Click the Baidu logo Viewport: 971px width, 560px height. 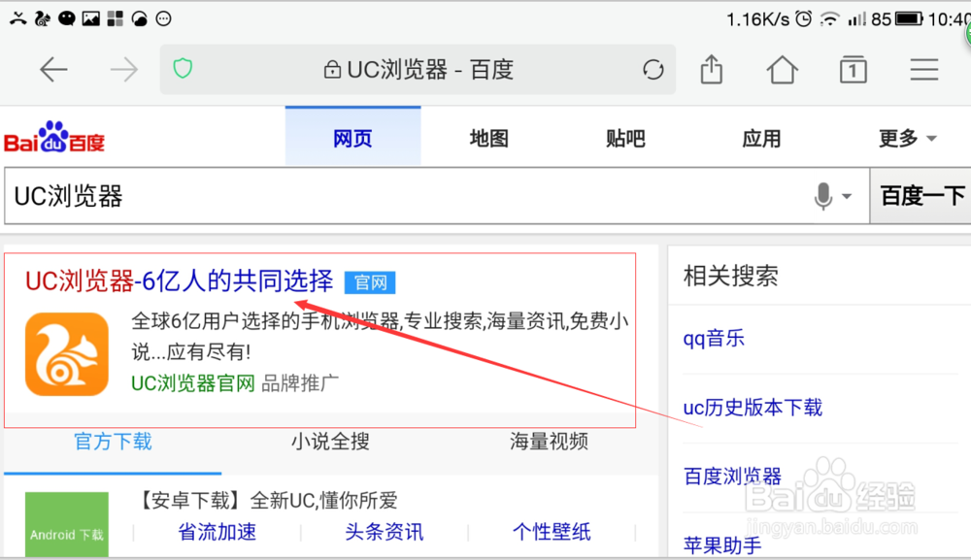click(54, 138)
